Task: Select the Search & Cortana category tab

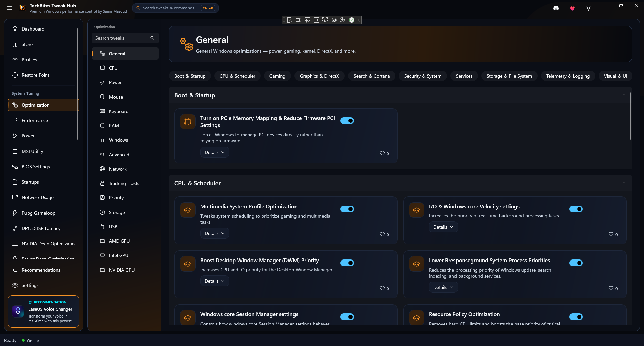Action: coord(372,76)
